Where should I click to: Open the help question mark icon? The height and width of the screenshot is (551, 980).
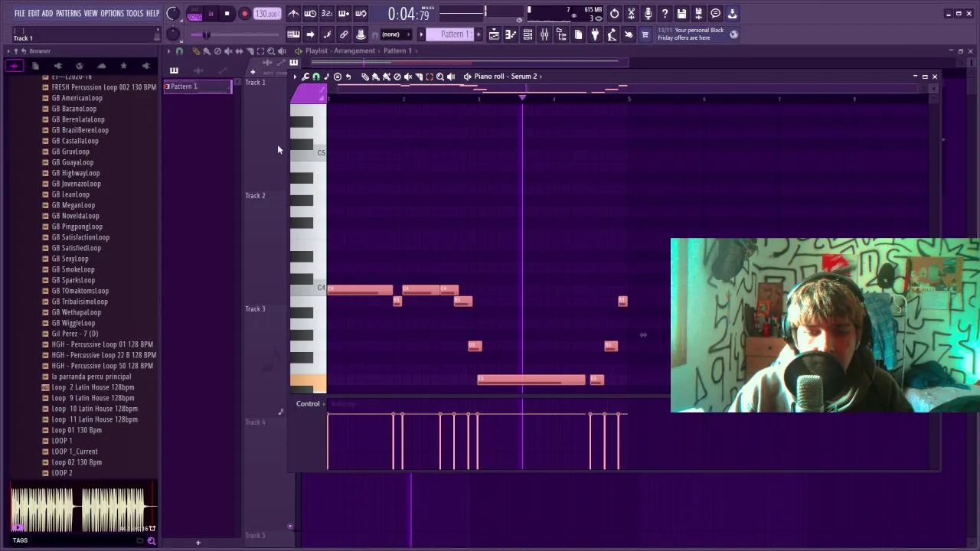click(665, 13)
